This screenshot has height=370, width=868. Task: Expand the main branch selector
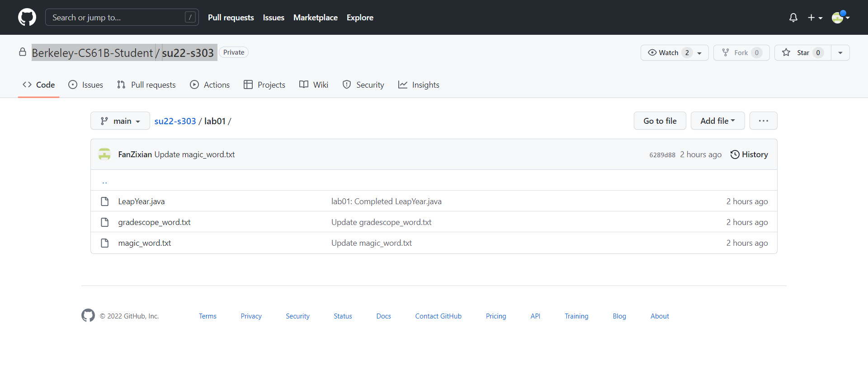tap(120, 121)
